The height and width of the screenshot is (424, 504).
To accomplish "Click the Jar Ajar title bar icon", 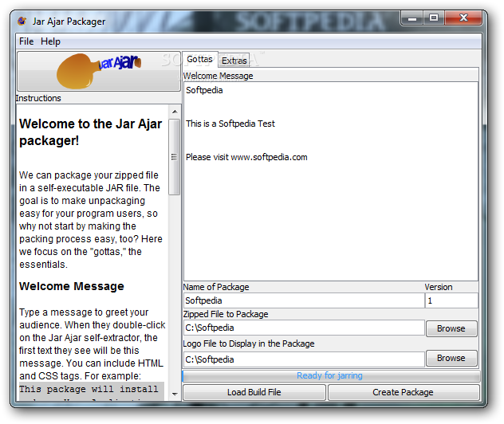I will pos(22,22).
